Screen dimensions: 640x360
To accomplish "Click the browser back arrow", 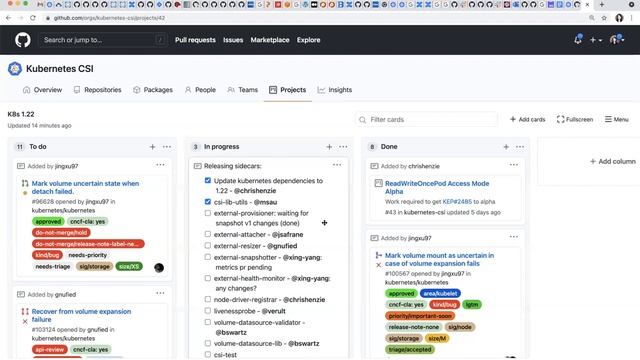I will (9, 18).
